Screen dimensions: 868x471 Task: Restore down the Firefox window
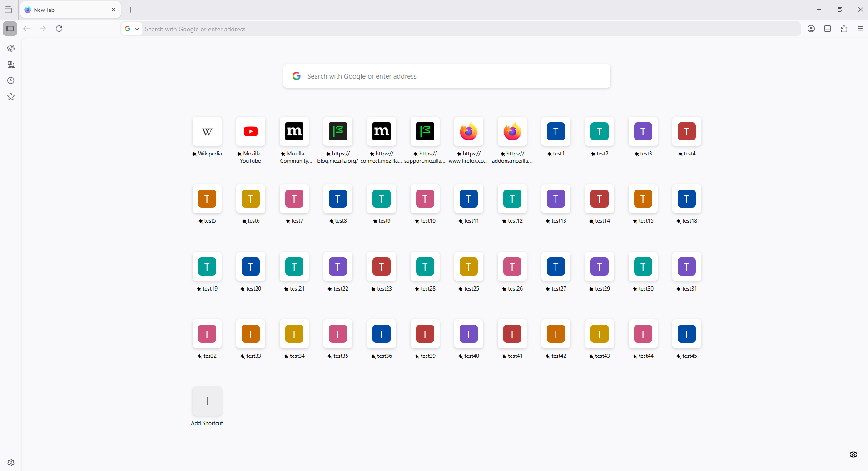click(x=840, y=10)
